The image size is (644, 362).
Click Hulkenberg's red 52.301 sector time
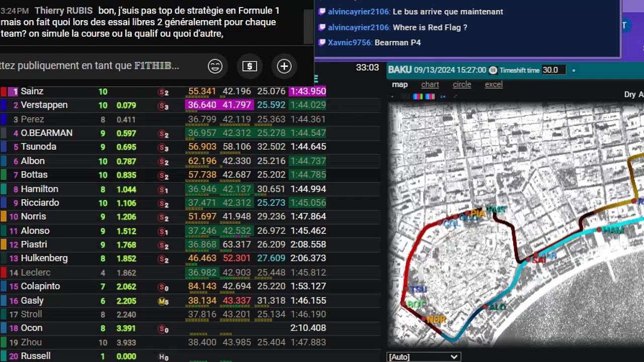236,258
